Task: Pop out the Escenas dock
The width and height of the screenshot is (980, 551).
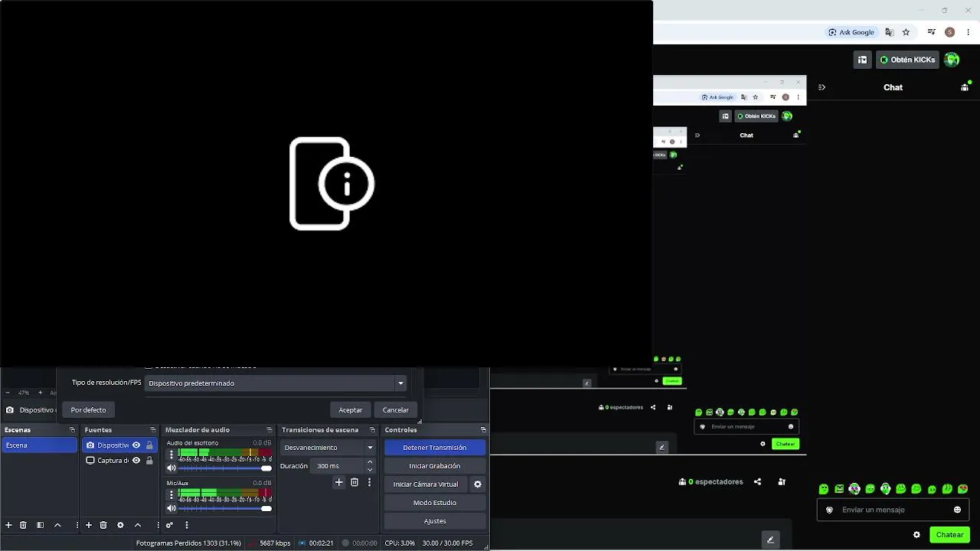Action: (x=72, y=430)
